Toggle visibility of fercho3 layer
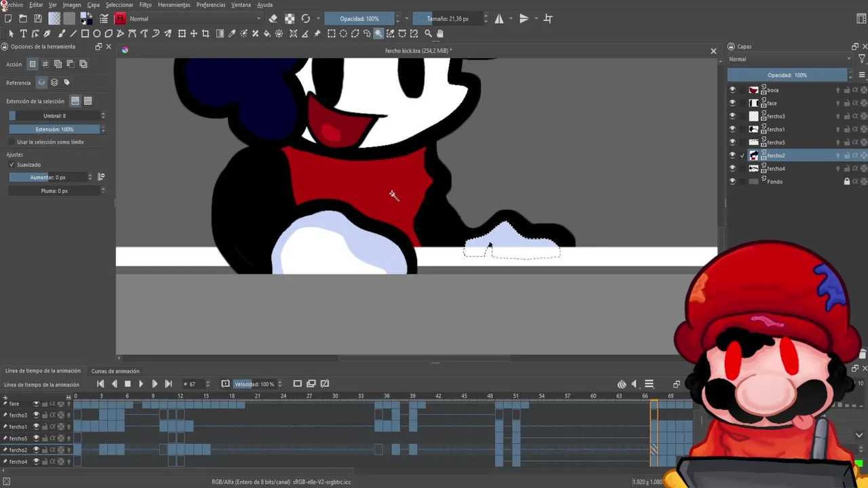Screen dimensions: 868x488 [x=732, y=116]
